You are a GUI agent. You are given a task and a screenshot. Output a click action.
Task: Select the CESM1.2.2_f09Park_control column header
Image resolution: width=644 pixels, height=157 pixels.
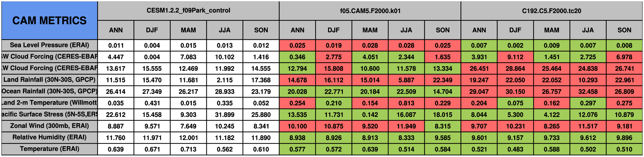click(x=188, y=11)
